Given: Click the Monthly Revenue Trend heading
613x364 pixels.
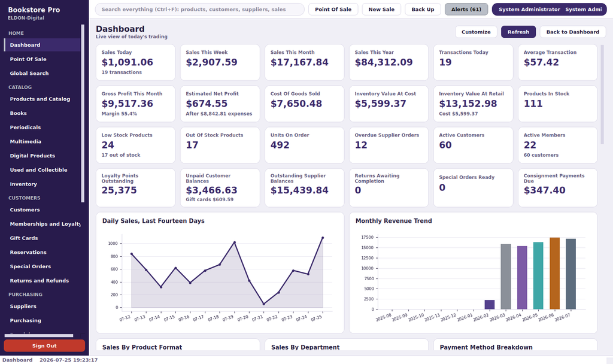Looking at the screenshot, I should (x=394, y=221).
